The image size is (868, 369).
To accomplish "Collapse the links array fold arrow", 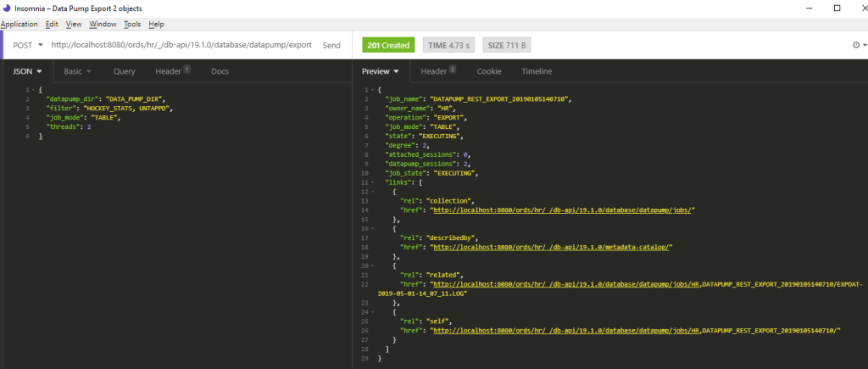I will pos(373,182).
